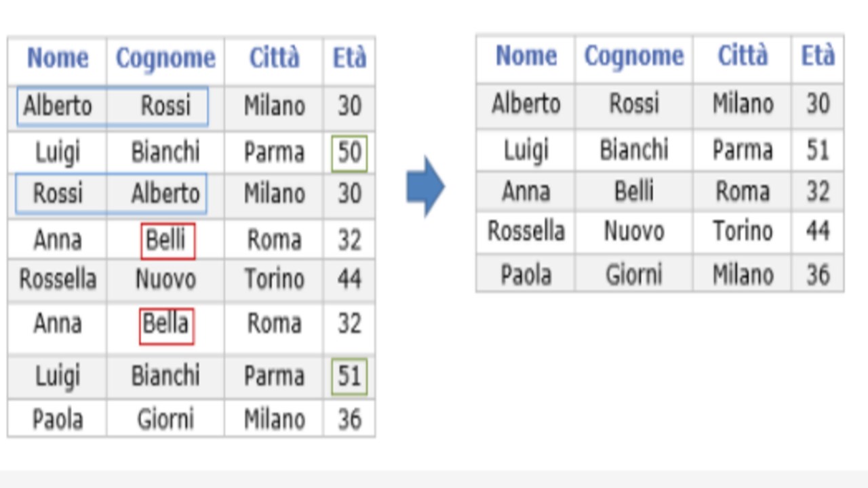Select "Giorni" in the right result table
This screenshot has height=488, width=868.
pyautogui.click(x=633, y=275)
